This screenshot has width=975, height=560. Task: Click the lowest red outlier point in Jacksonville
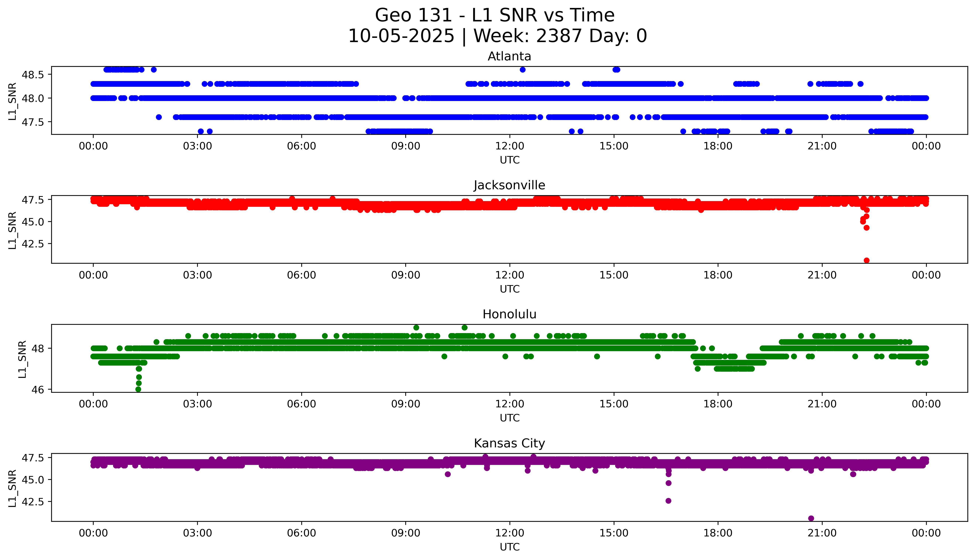867,260
